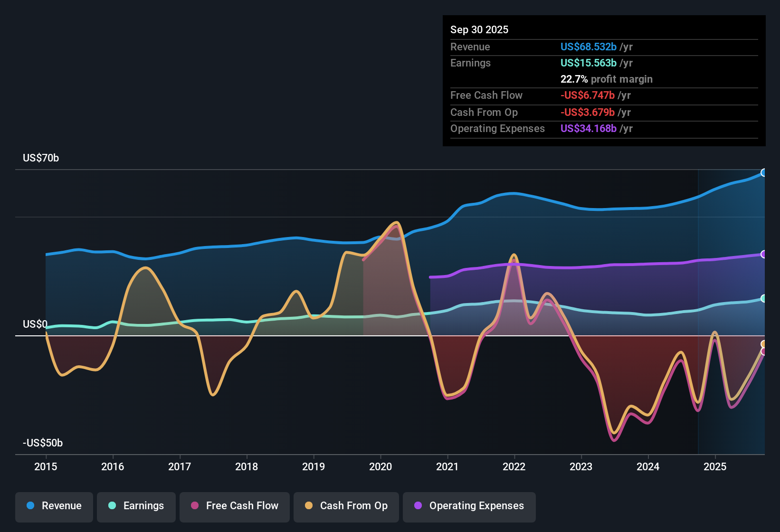This screenshot has height=532, width=780.
Task: Click the Operating Expenses legend button
Action: (469, 506)
